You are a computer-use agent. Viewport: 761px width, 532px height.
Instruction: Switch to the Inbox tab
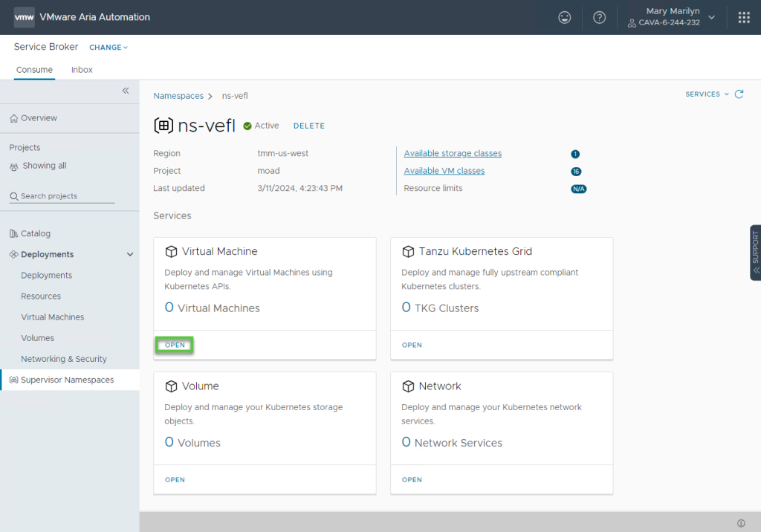pos(82,70)
